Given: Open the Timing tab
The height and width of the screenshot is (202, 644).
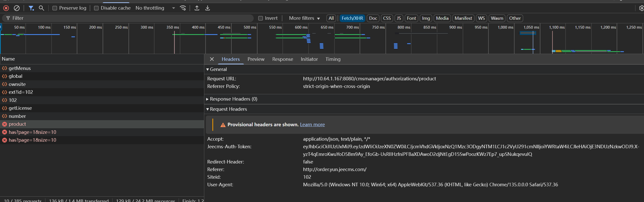Looking at the screenshot, I should tap(333, 59).
